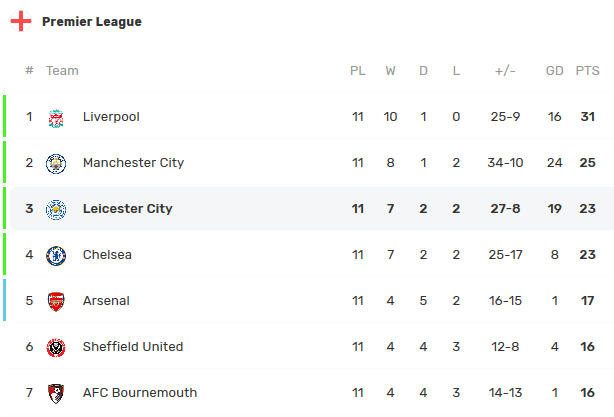Viewport: 614px width, 417px height.
Task: Click the Chelsea club crest
Action: pyautogui.click(x=56, y=255)
